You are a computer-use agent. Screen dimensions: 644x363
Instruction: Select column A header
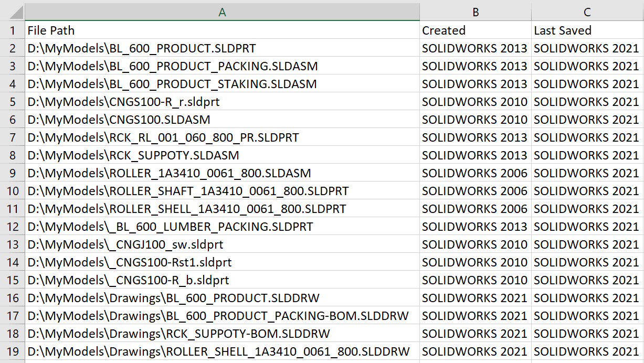[x=222, y=12]
